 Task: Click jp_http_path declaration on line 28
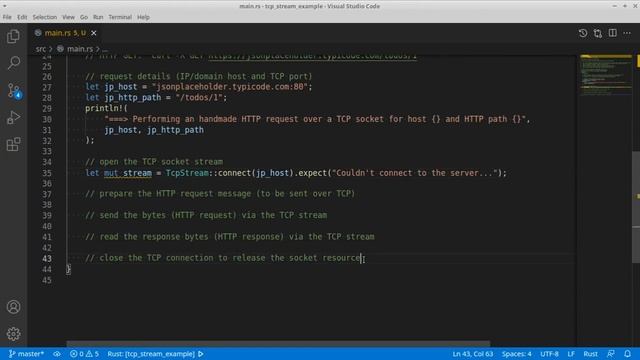[x=133, y=98]
